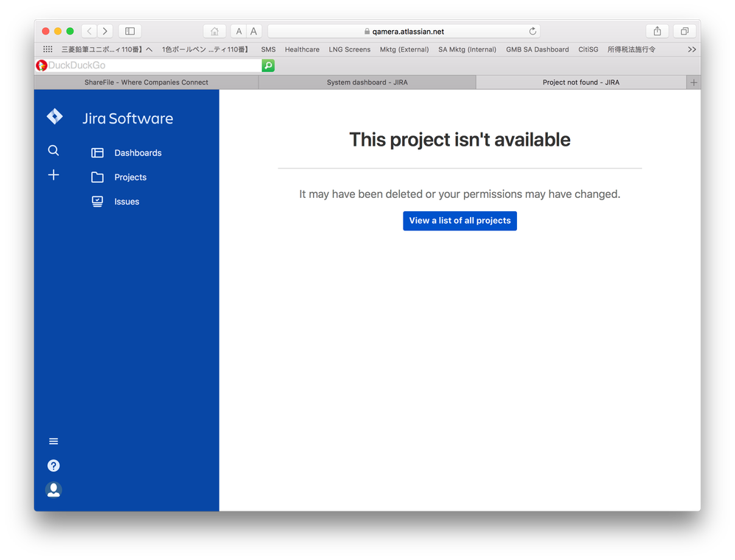The image size is (735, 560).
Task: Open Dashboards in Jira sidebar
Action: click(x=138, y=152)
